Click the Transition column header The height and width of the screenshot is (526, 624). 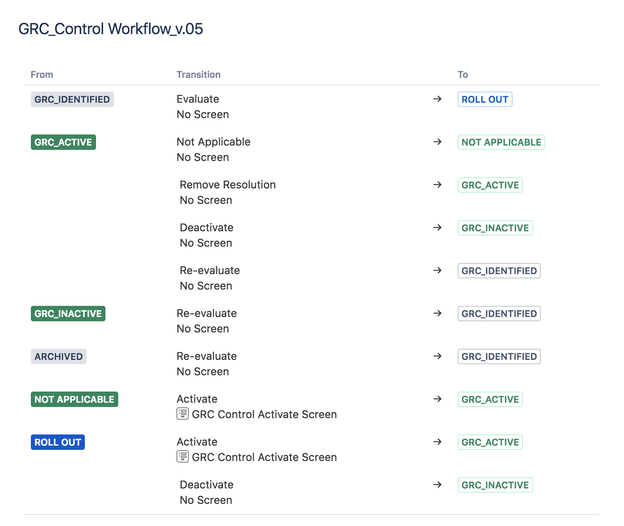199,74
